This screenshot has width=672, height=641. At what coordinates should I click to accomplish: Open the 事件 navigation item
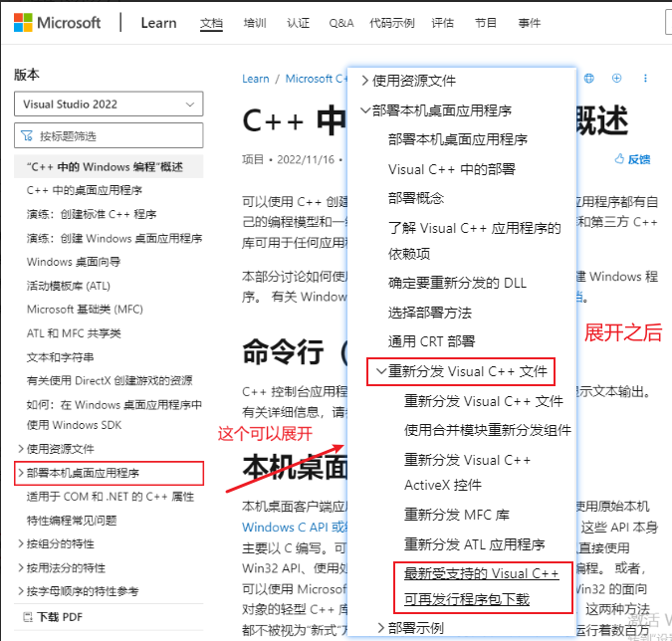(530, 23)
